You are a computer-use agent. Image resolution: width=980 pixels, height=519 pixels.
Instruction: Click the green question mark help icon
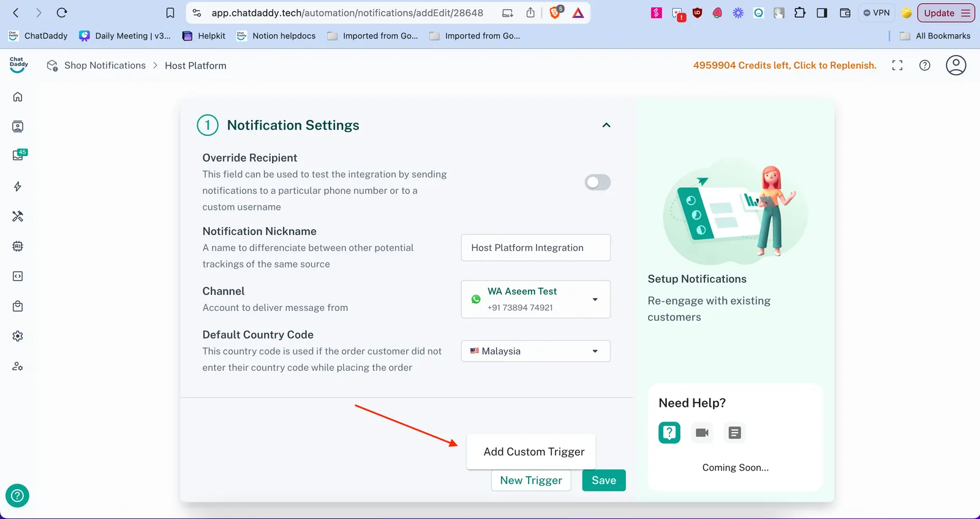(x=669, y=433)
